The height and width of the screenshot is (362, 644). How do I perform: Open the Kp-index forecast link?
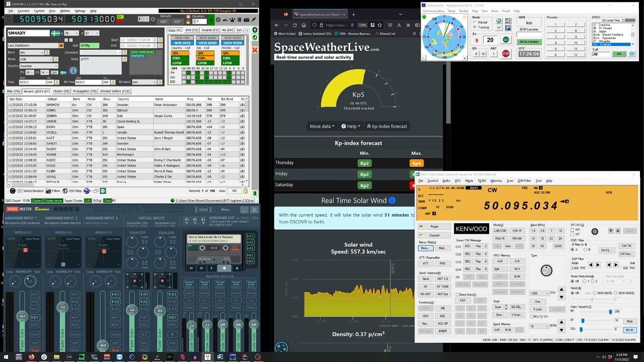pos(387,126)
